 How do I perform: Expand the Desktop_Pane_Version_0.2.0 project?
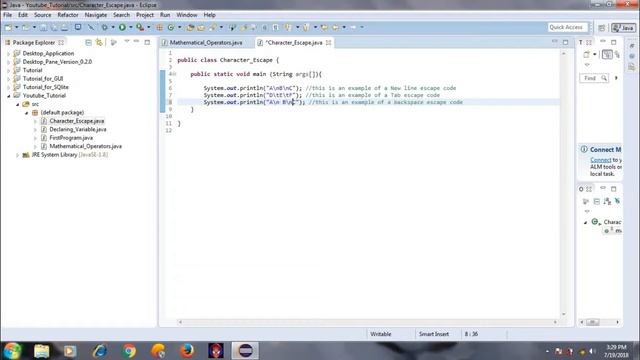(x=9, y=62)
